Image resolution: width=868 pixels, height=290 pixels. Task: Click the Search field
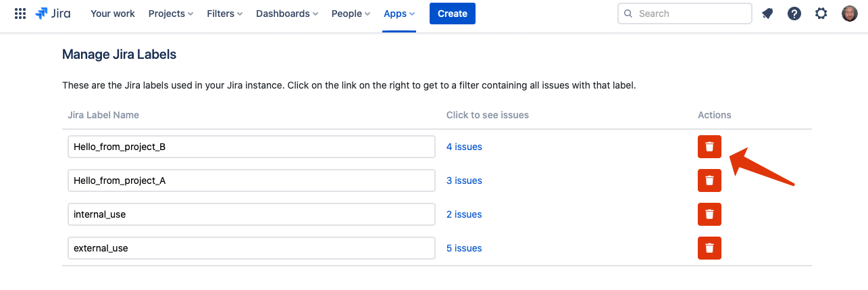tap(685, 14)
